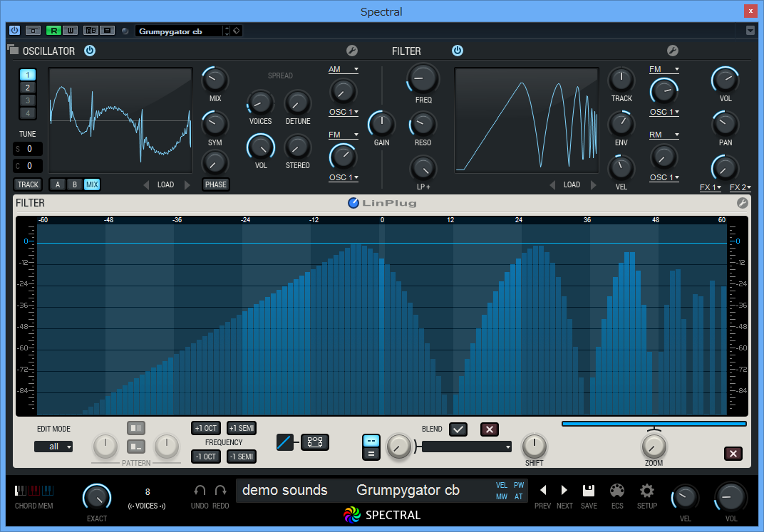The height and width of the screenshot is (532, 764).
Task: Click the stacked panels icon beside OSCILLATOR
Action: coord(13,50)
